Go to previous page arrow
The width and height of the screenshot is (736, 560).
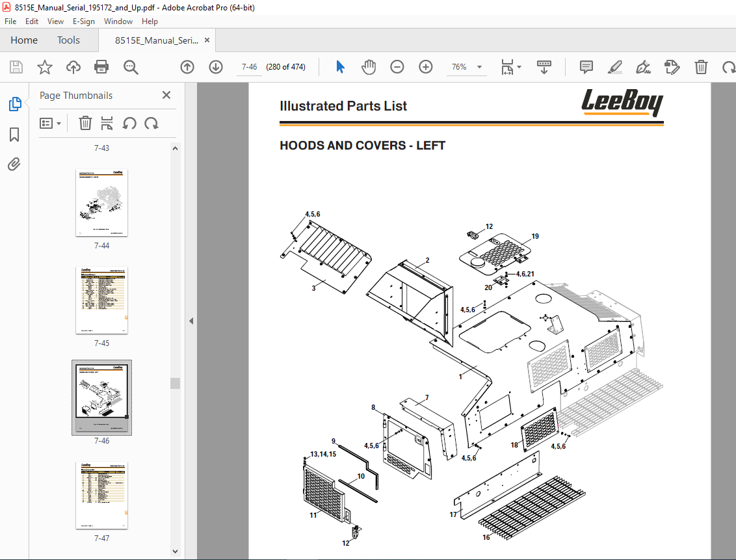[187, 67]
